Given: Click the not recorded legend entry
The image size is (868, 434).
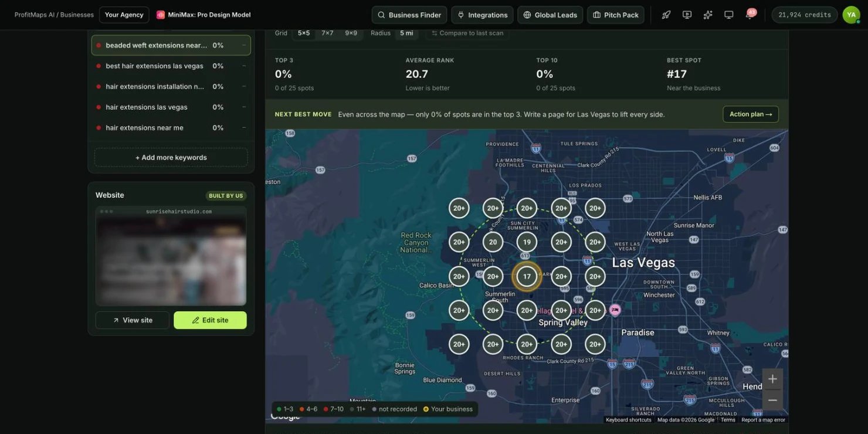Looking at the screenshot, I should (394, 409).
